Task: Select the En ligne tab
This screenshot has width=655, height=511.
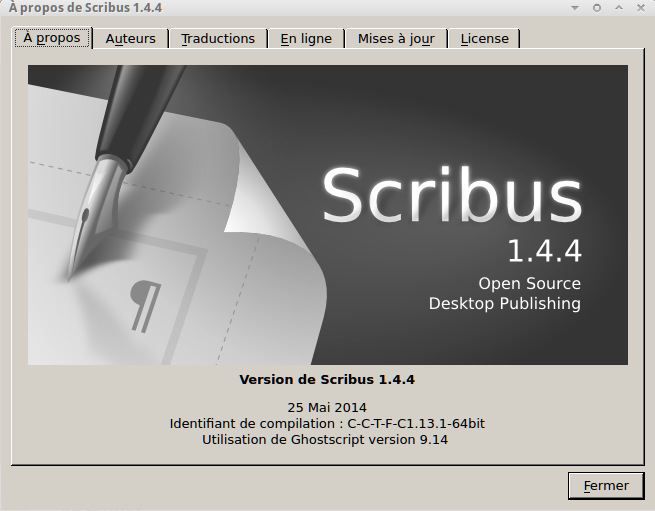Action: point(306,39)
